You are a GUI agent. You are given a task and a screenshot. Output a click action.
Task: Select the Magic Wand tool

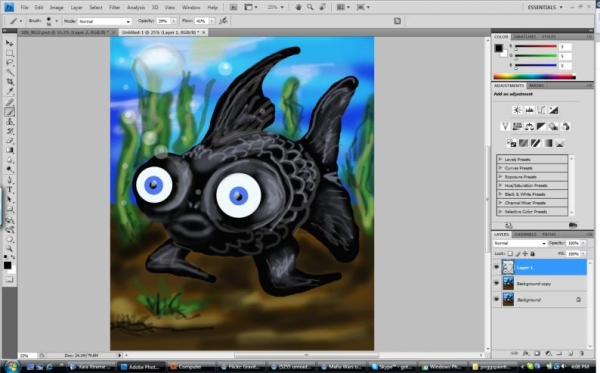(x=10, y=72)
